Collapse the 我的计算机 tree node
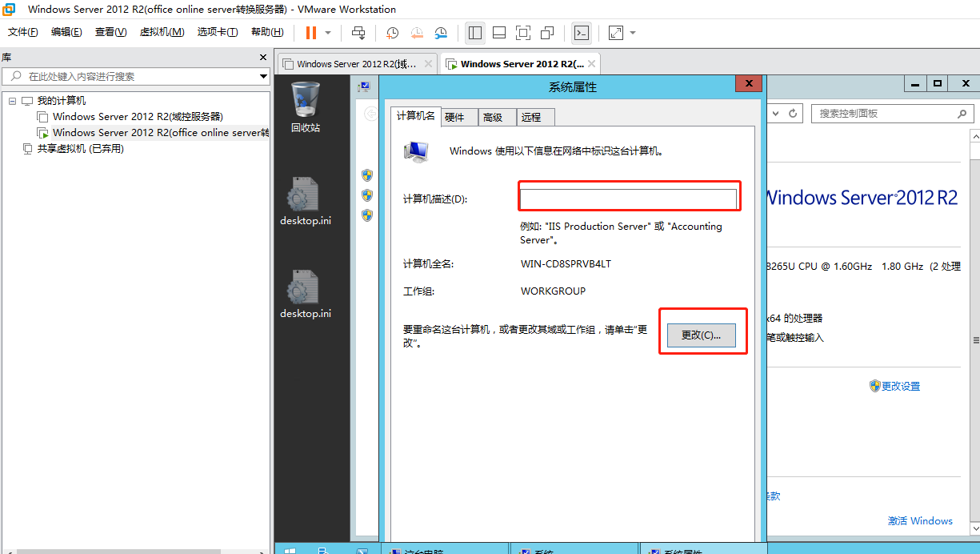The width and height of the screenshot is (980, 554). [12, 101]
